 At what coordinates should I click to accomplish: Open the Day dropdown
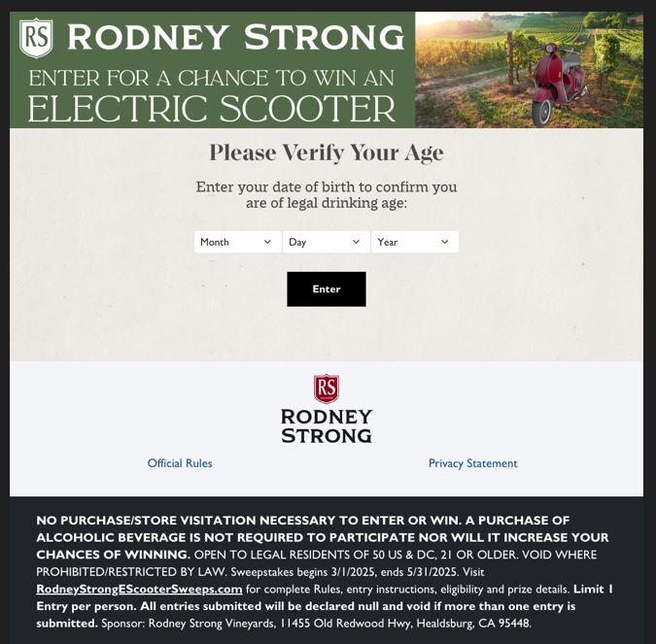pos(326,242)
